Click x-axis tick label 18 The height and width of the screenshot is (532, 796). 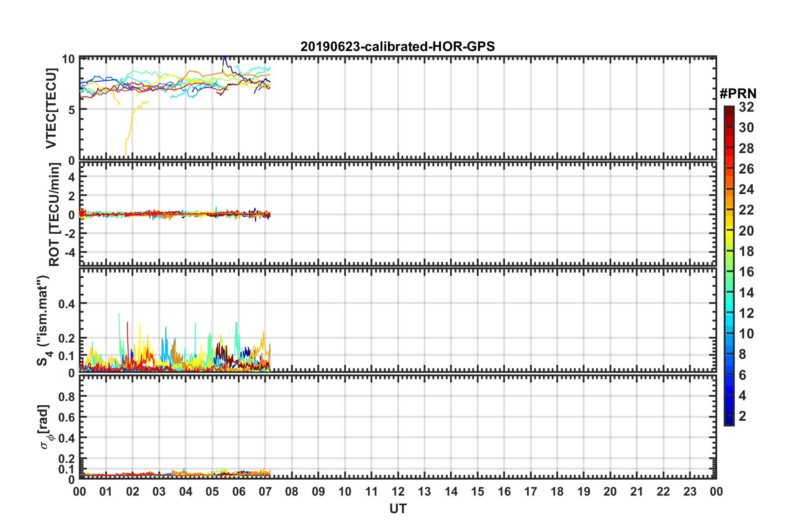557,491
